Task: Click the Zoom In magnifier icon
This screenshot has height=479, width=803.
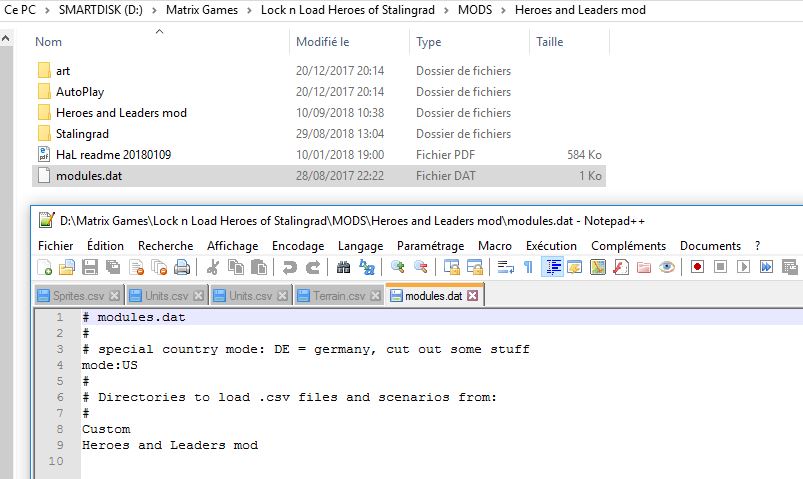Action: pyautogui.click(x=397, y=267)
